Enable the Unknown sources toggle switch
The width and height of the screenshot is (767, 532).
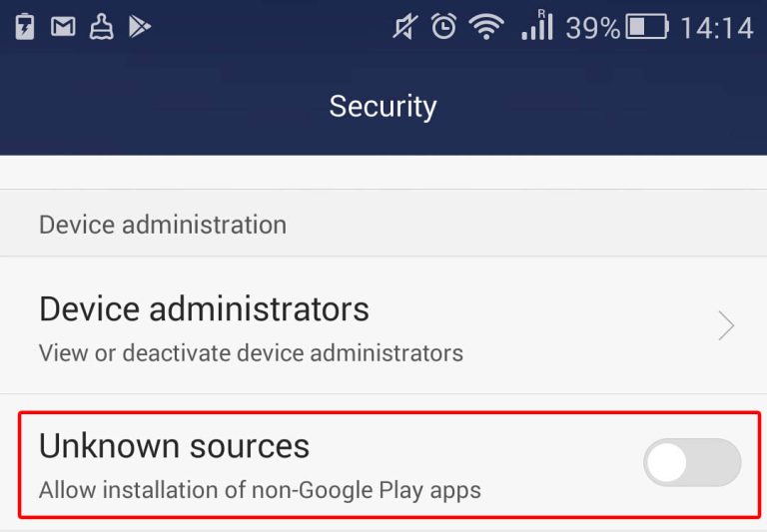[x=692, y=463]
